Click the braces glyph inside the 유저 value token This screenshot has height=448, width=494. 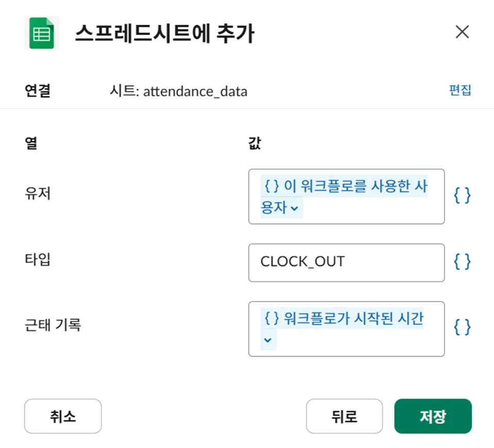click(x=271, y=186)
